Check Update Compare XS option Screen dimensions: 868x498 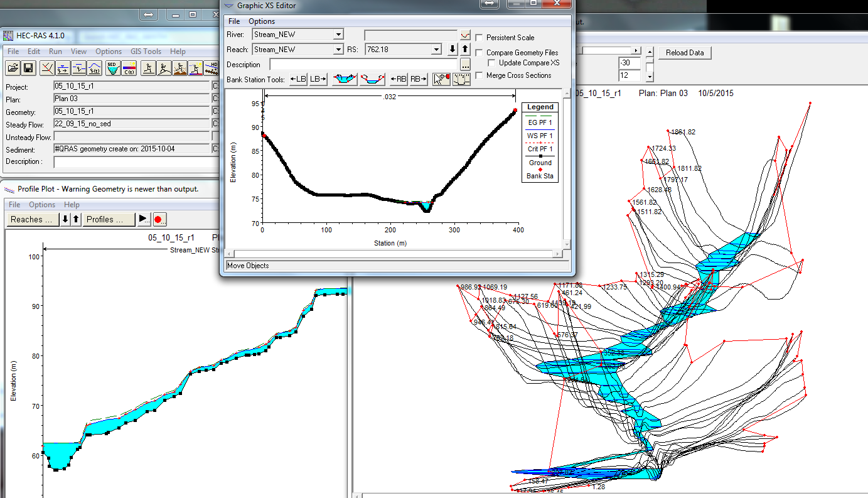click(x=492, y=63)
